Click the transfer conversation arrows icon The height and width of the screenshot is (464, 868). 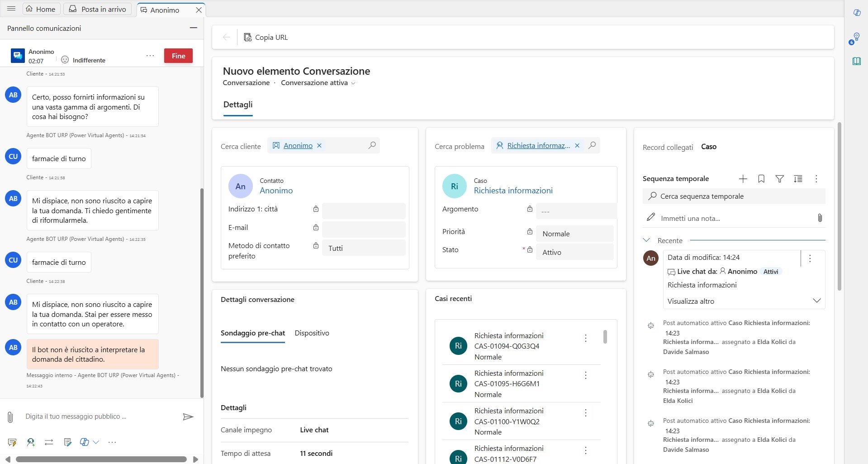(49, 442)
